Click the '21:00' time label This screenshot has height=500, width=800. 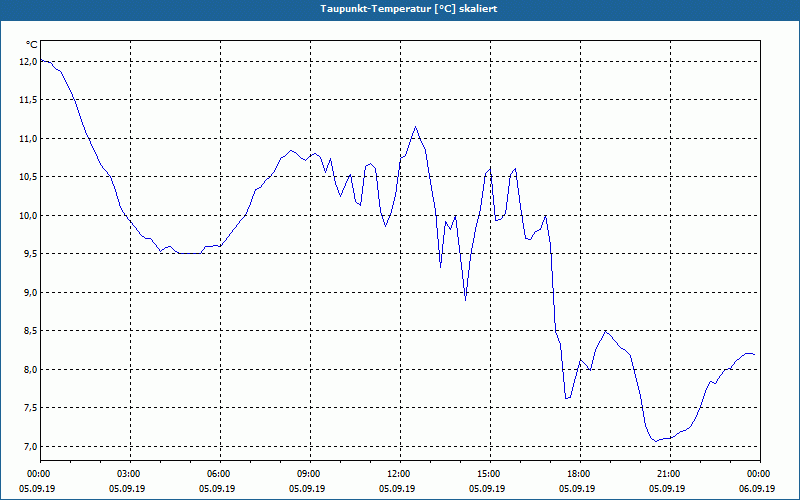click(668, 474)
